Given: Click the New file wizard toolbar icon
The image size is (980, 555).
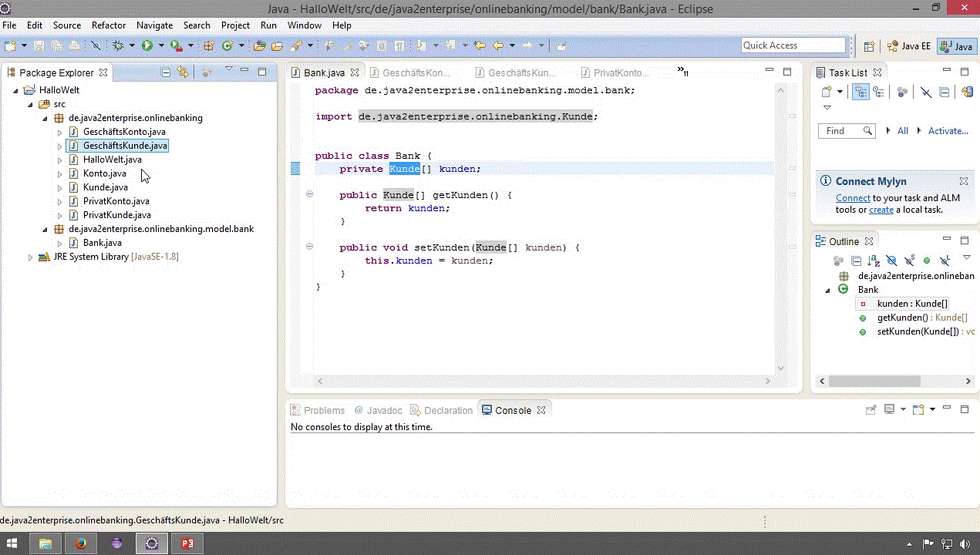Looking at the screenshot, I should (11, 45).
